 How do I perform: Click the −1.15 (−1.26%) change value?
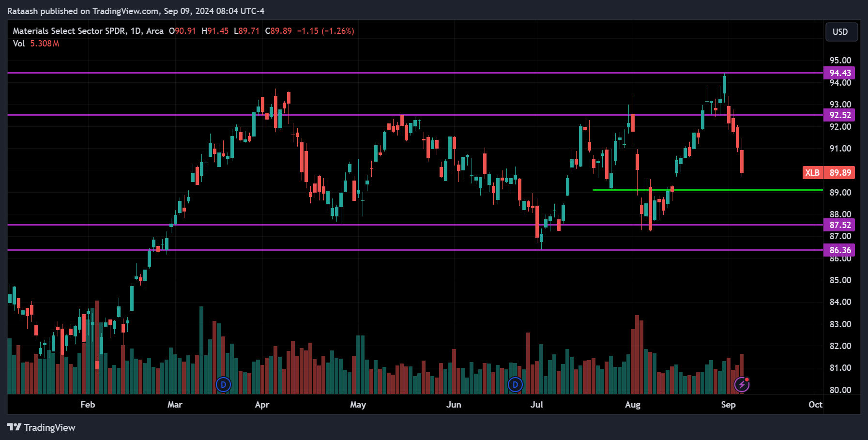[326, 31]
